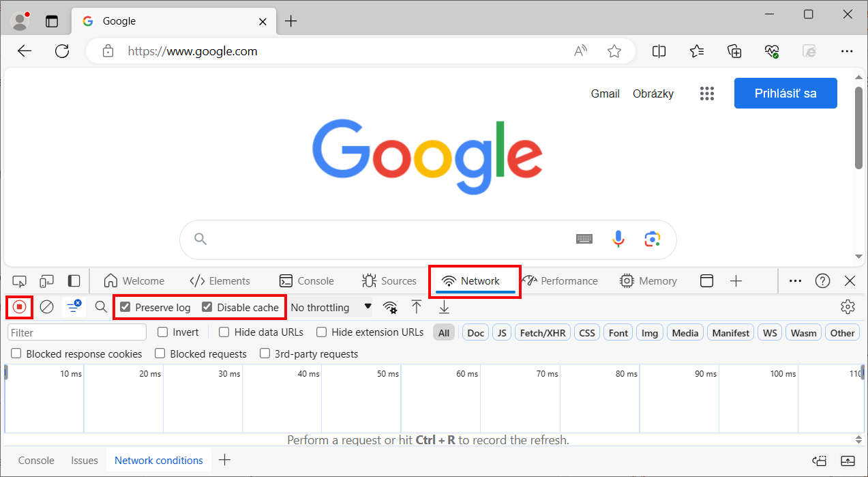Open the Application tool tab icon
Screen dimensions: 868x477
pos(707,281)
